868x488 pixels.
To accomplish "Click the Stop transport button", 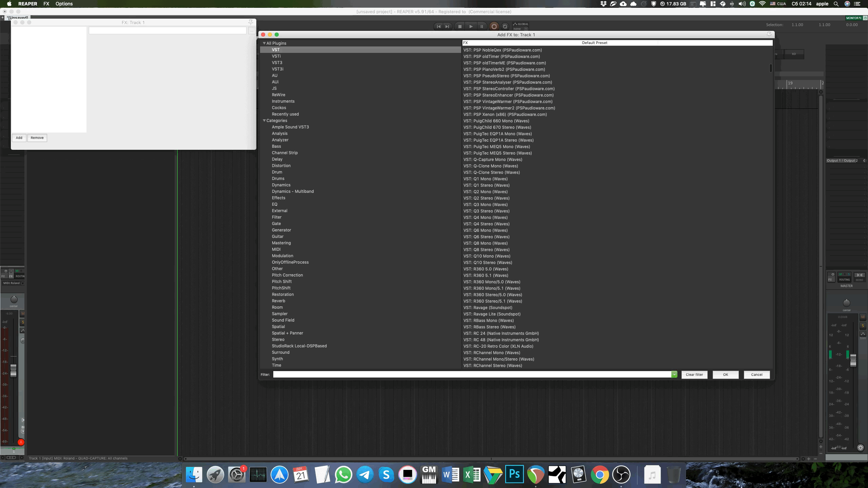I will pyautogui.click(x=460, y=26).
